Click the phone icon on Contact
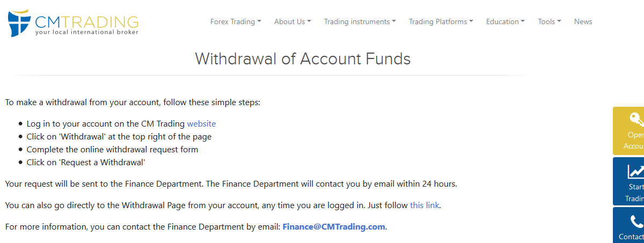 click(637, 222)
